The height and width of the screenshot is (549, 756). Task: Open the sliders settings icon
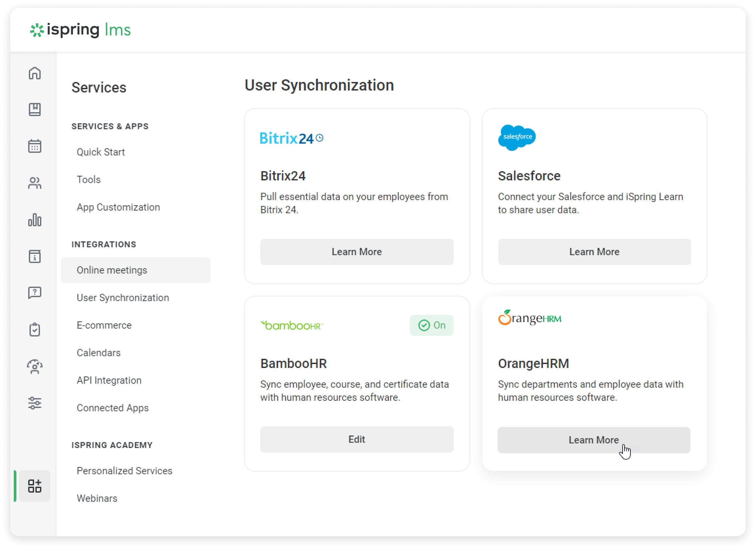[35, 403]
